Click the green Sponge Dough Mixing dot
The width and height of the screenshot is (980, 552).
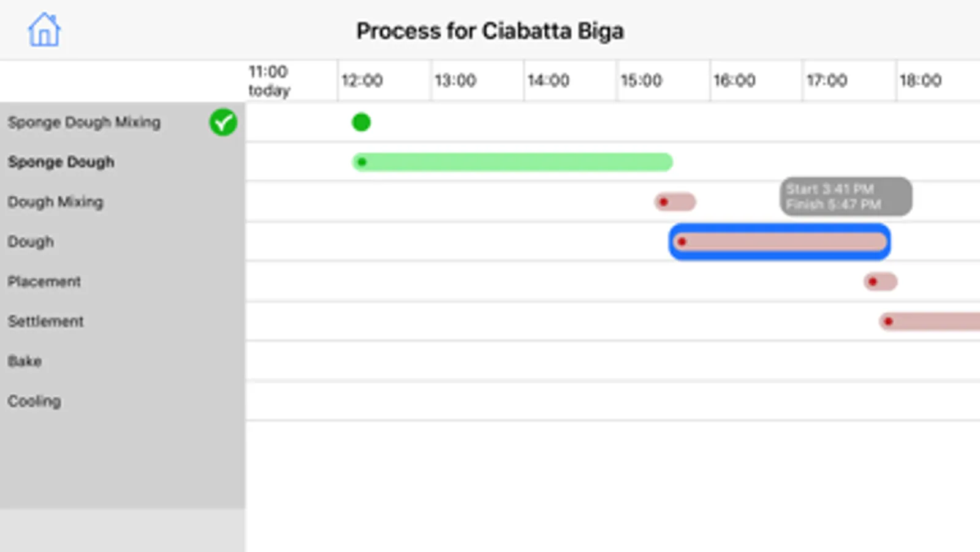tap(361, 122)
